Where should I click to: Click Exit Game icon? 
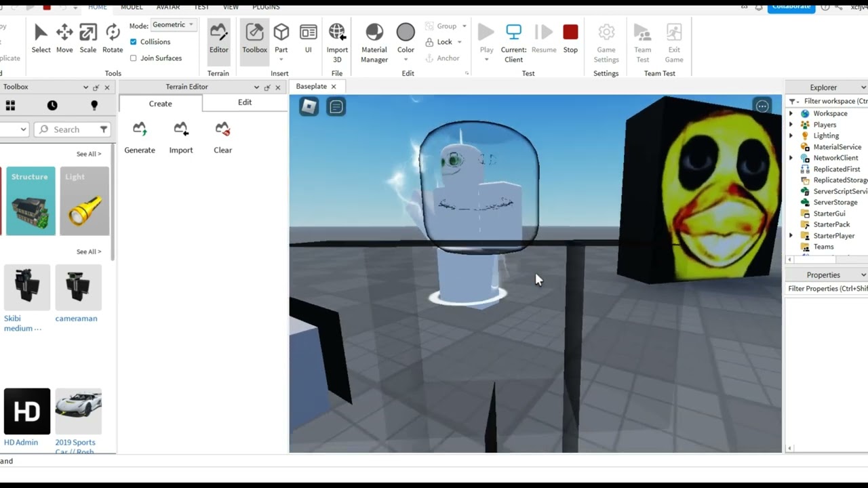click(674, 33)
